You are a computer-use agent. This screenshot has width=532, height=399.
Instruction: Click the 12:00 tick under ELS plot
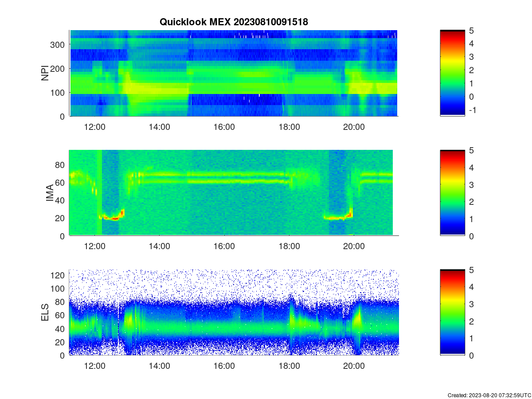pos(94,366)
